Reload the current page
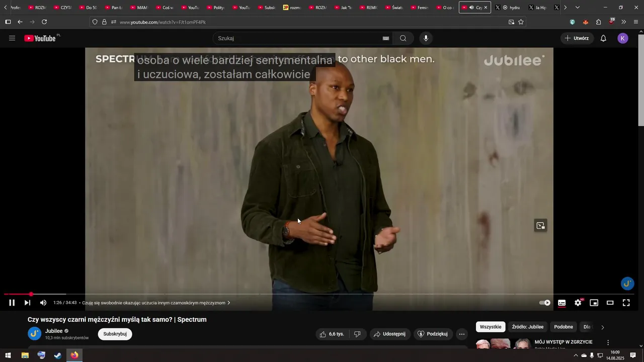 tap(44, 22)
